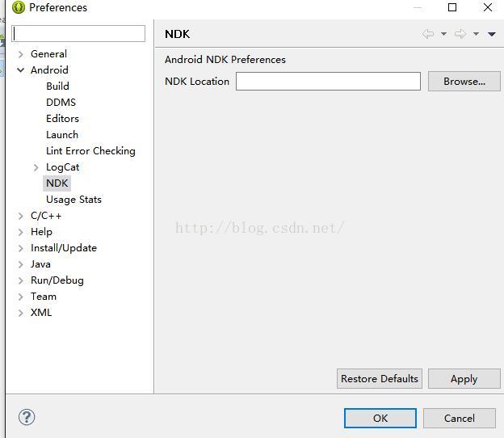
Task: Click the forward navigation arrow icon
Action: point(460,34)
